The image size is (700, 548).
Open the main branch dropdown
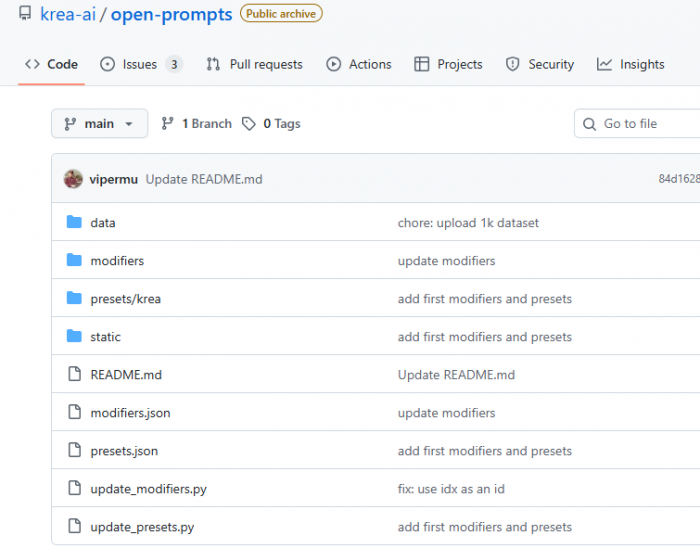point(100,124)
